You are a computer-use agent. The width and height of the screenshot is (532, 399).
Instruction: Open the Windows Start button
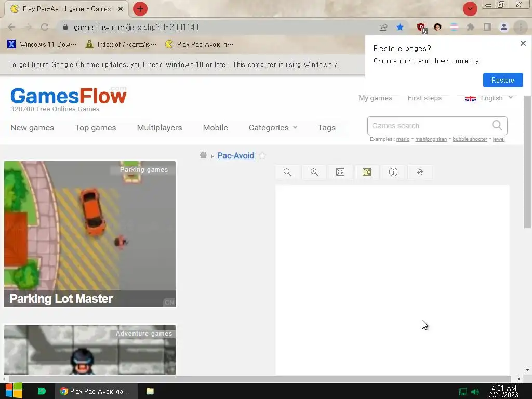click(x=14, y=391)
